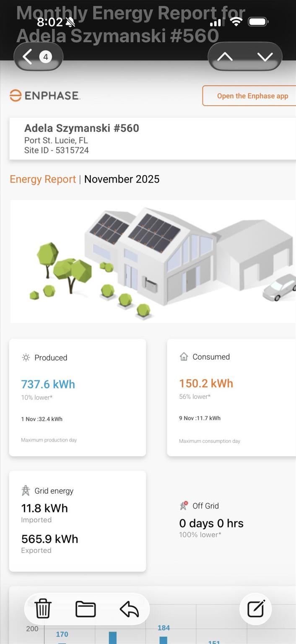Screen dimensions: 296x644
Task: Tap the back arrow to inbox
Action: (28, 57)
